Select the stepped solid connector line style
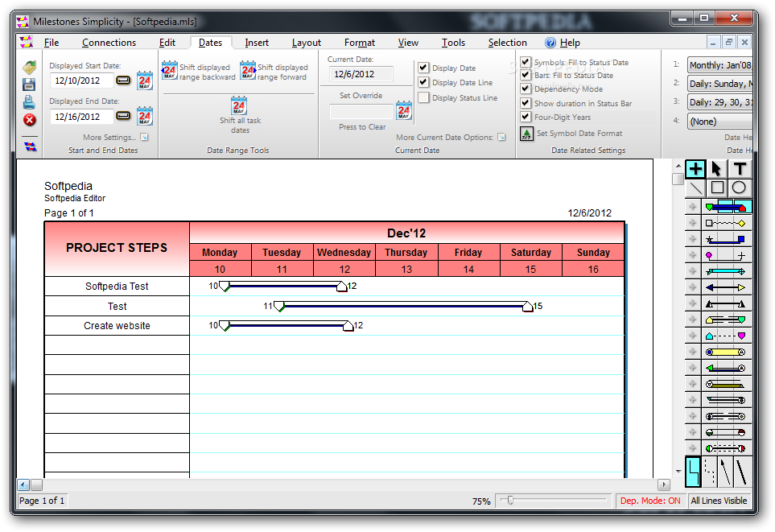 coord(693,472)
